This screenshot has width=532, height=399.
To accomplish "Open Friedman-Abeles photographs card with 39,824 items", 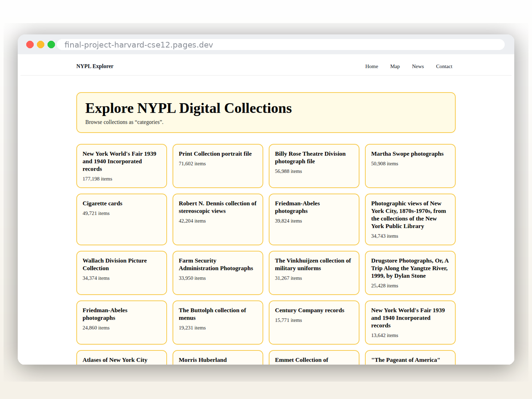I will 314,219.
